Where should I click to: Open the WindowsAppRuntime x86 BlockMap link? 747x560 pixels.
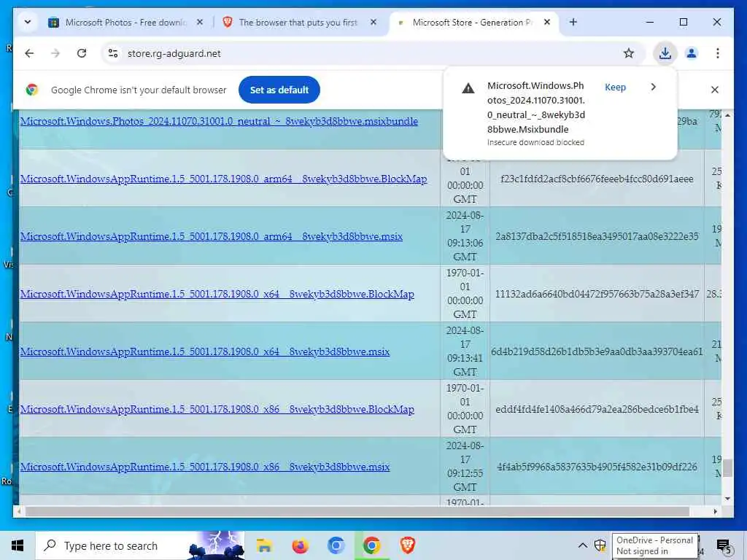[x=217, y=409]
